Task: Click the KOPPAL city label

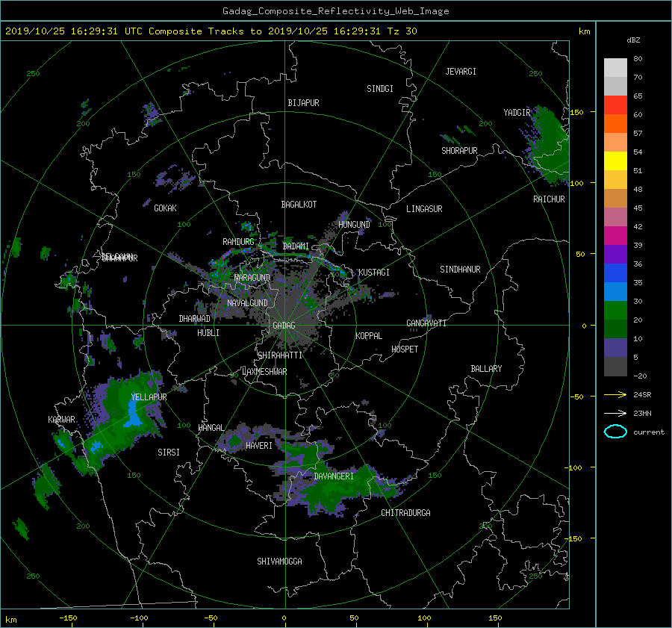Action: [x=369, y=336]
